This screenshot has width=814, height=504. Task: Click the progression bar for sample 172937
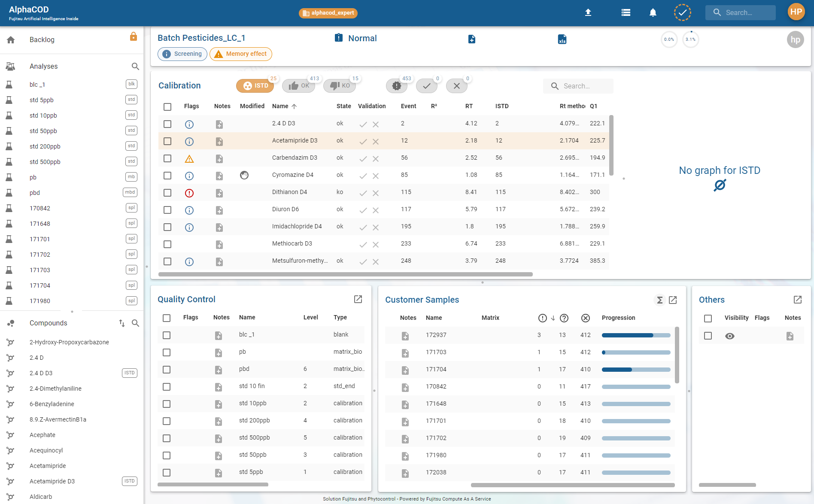pyautogui.click(x=636, y=335)
